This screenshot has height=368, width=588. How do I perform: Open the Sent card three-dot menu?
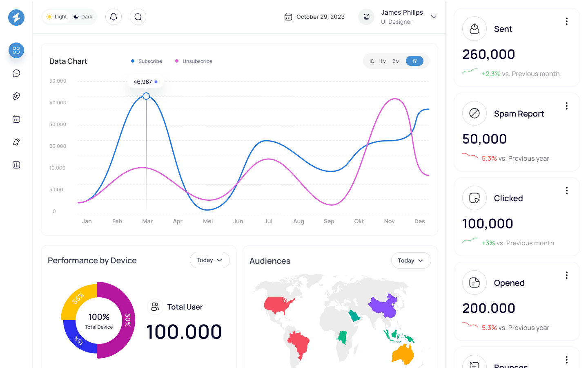(x=567, y=21)
